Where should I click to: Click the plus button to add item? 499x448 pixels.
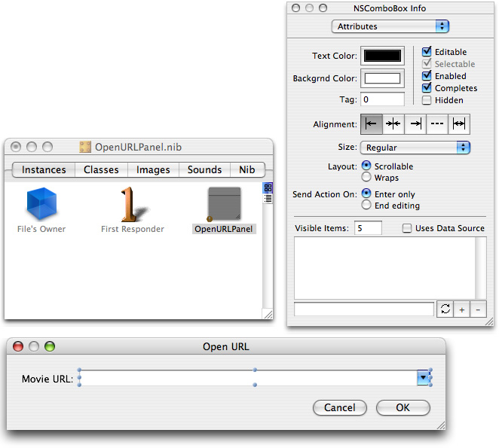coord(462,309)
